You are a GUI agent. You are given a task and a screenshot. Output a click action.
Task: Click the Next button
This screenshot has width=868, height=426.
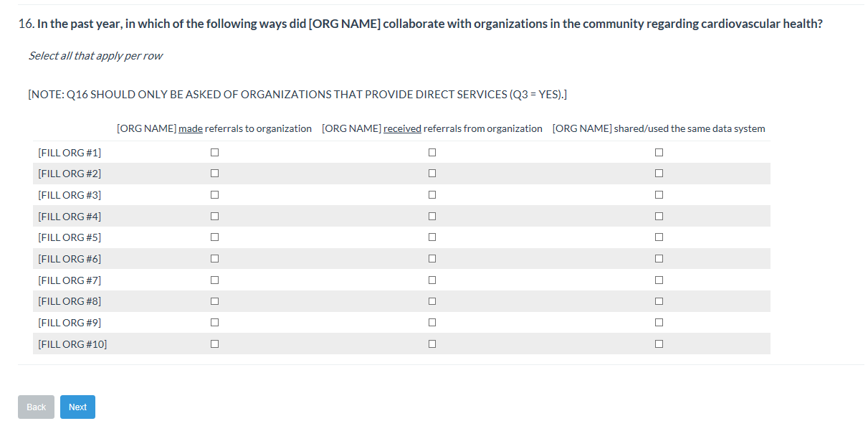pyautogui.click(x=77, y=407)
